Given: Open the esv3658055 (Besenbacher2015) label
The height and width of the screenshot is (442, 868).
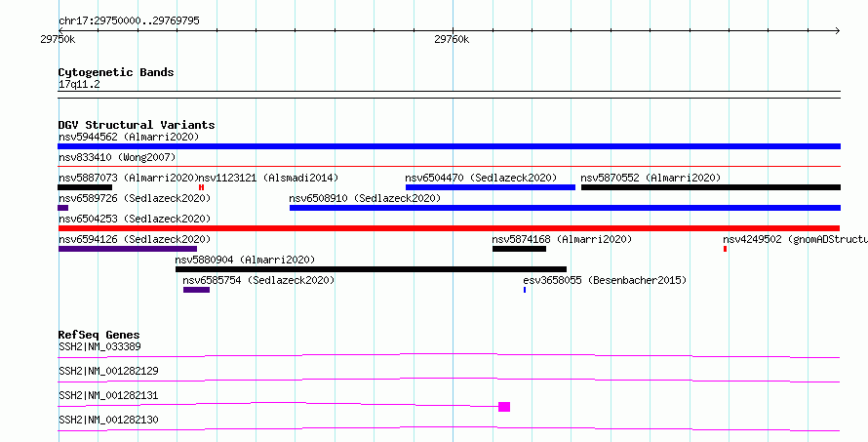Looking at the screenshot, I should [605, 280].
